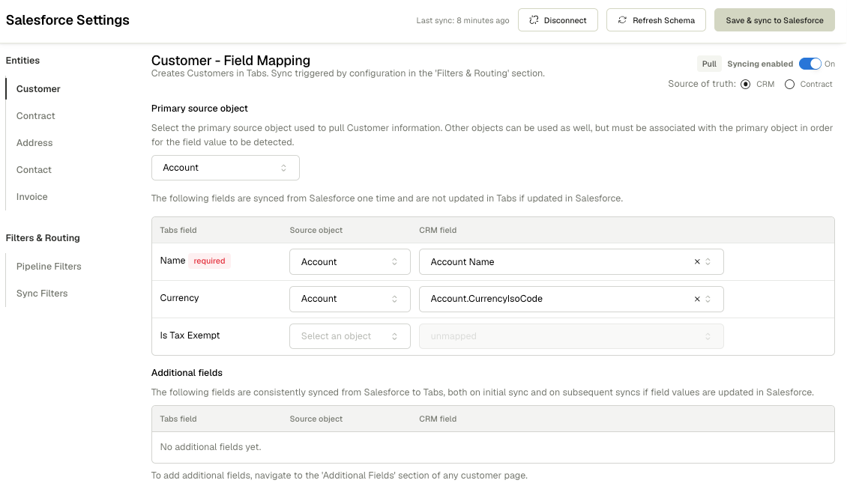
Task: Open the Invoice entity in sidebar
Action: 31,197
